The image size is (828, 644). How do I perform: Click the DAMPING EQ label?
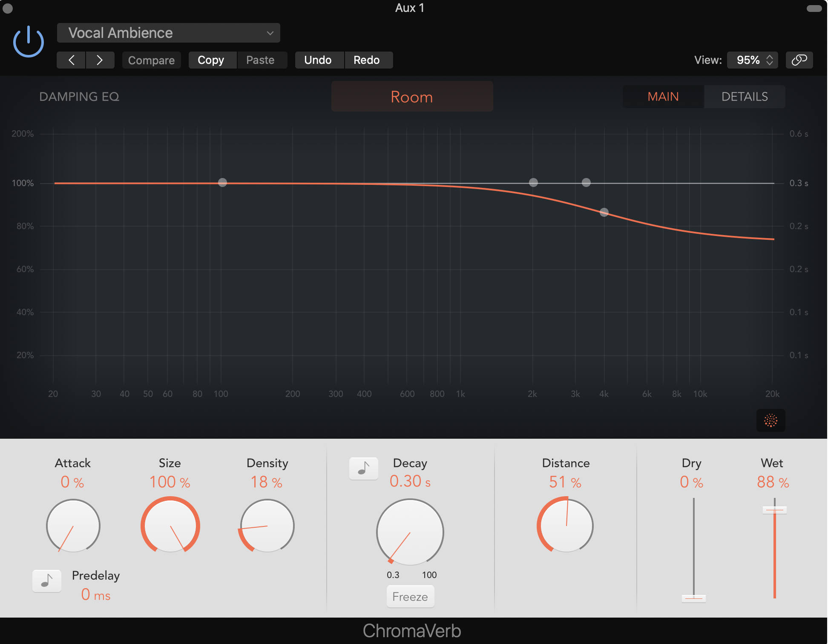[x=79, y=97]
